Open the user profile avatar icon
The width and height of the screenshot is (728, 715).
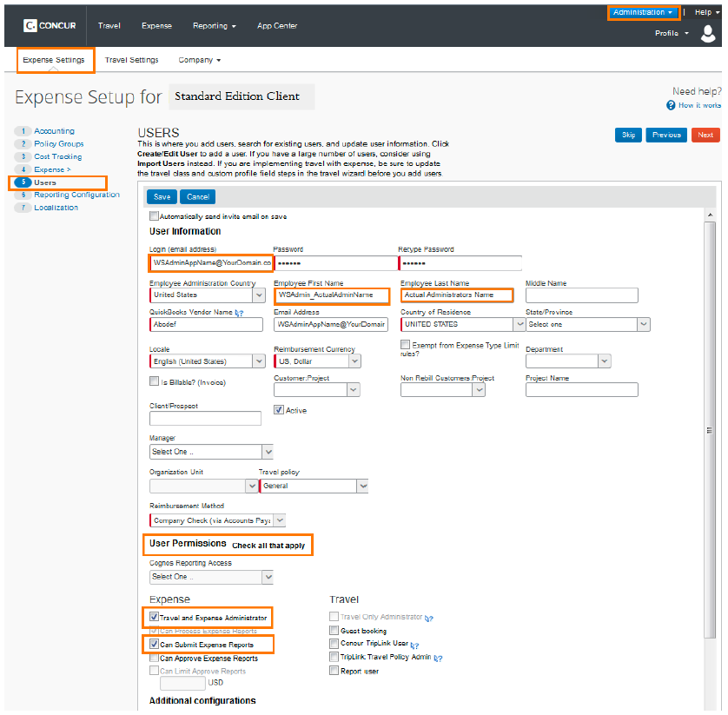pyautogui.click(x=707, y=33)
